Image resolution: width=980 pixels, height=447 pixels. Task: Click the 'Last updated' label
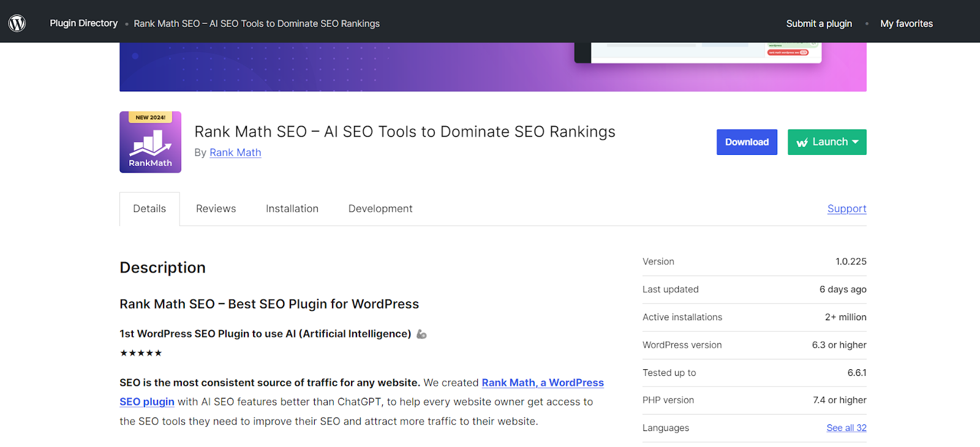671,290
